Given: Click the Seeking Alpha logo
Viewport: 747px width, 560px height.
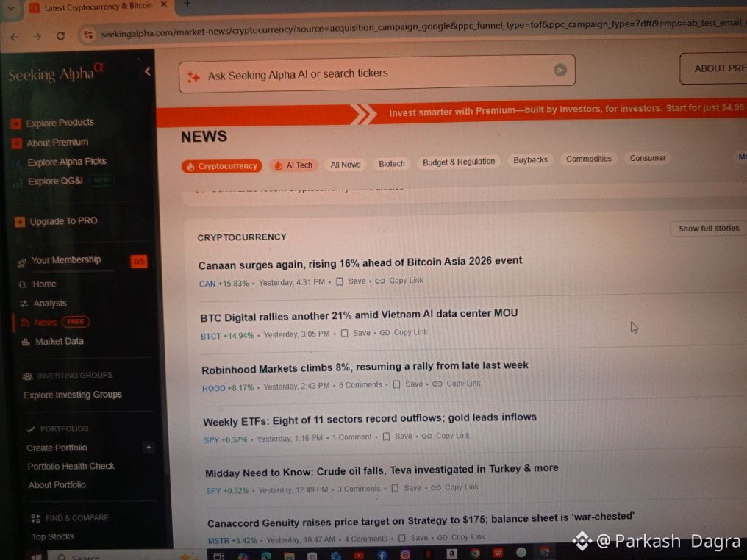Looking at the screenshot, I should pos(56,73).
